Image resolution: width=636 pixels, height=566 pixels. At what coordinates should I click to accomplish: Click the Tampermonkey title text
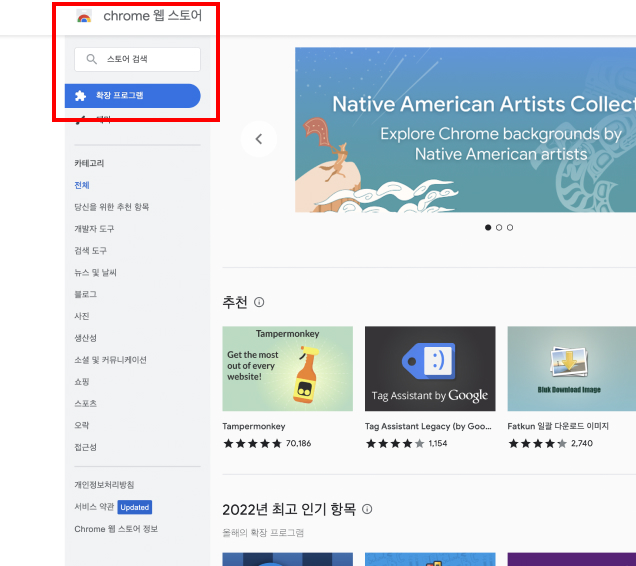tap(254, 426)
